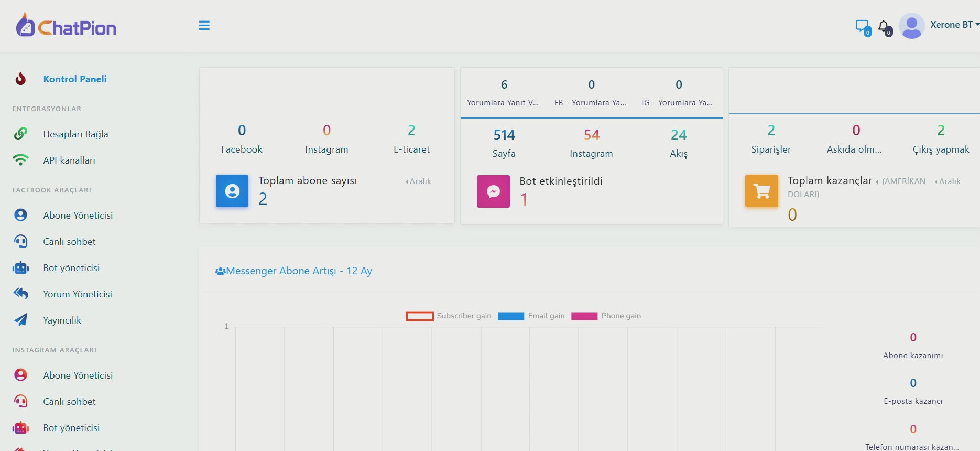Go to API kanalları
Viewport: 980px width, 451px height.
tap(69, 160)
